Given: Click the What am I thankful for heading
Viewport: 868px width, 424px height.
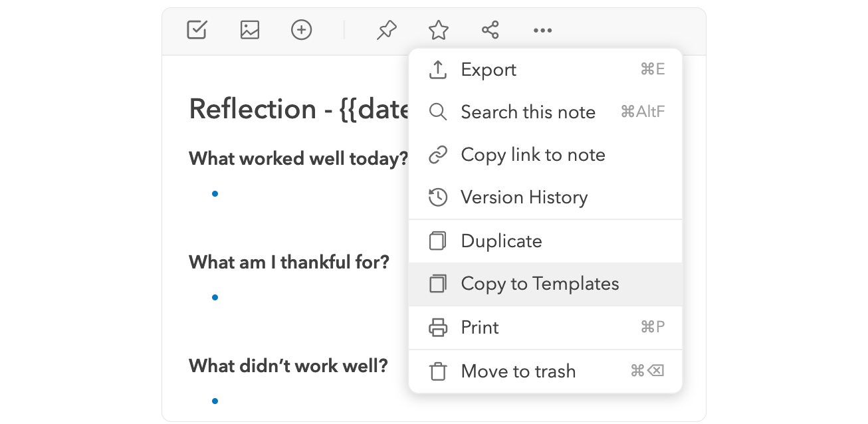Looking at the screenshot, I should click(x=288, y=263).
